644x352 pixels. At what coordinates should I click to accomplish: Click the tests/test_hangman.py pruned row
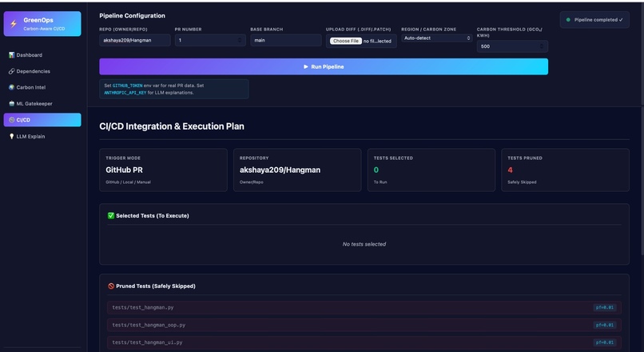(x=364, y=307)
